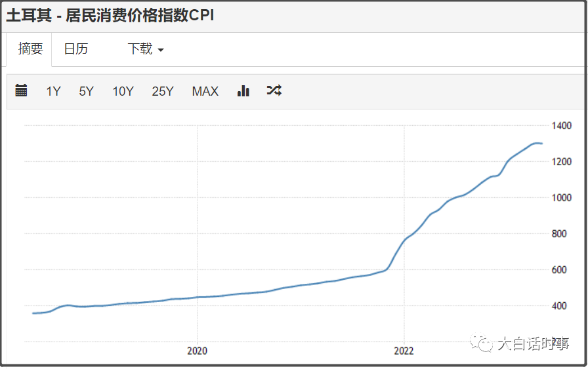The image size is (588, 369).
Task: Show the MAX time range
Action: click(205, 91)
